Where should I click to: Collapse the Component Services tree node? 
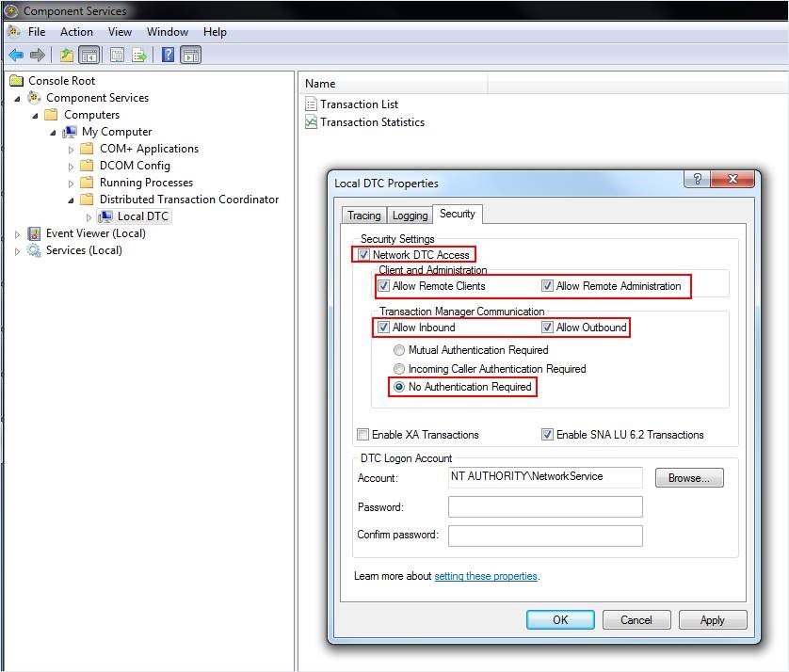point(17,99)
